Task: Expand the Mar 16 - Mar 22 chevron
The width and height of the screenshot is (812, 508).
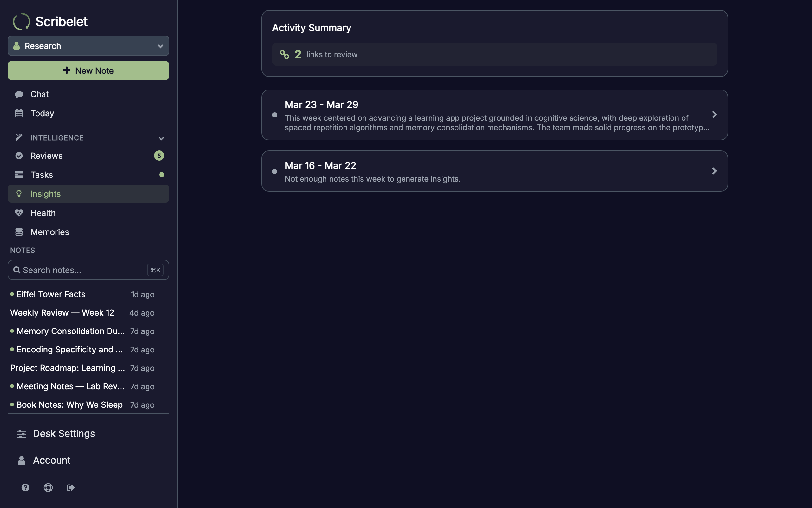Action: coord(714,171)
